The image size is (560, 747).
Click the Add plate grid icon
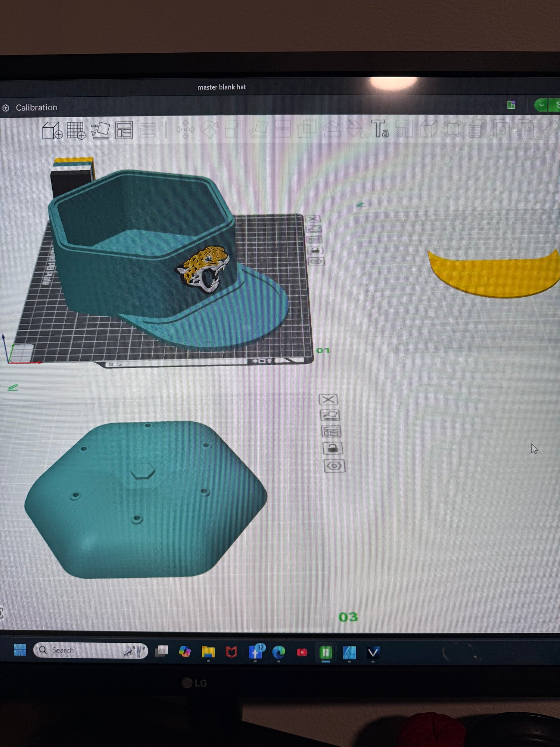(76, 131)
